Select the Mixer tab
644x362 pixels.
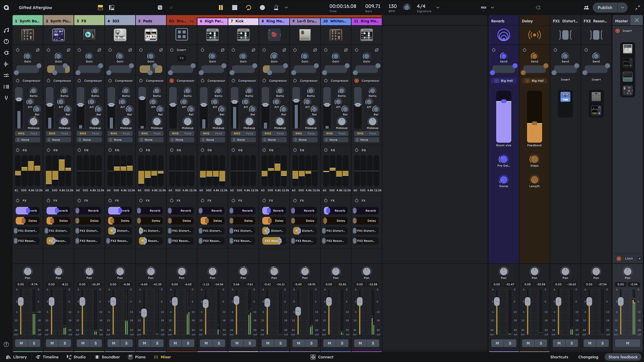[162, 357]
